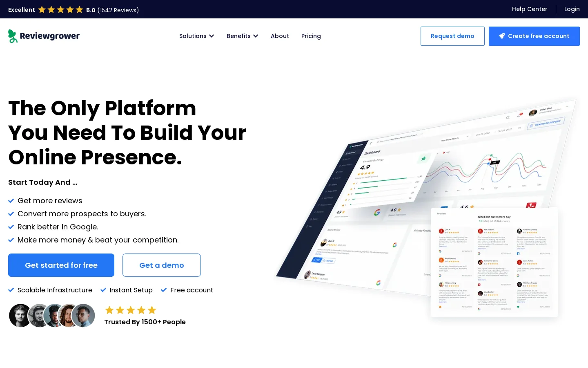Click Trusted By 1500+ People text

[145, 322]
